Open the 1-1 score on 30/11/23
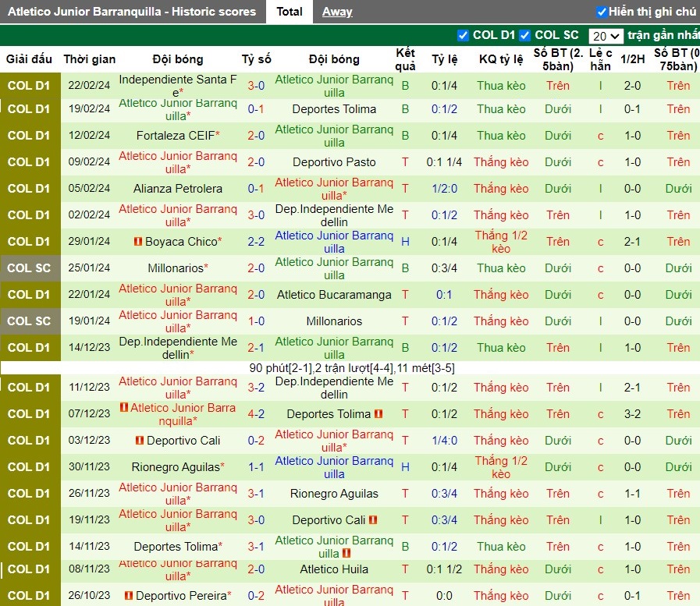This screenshot has height=606, width=700. pos(256,466)
